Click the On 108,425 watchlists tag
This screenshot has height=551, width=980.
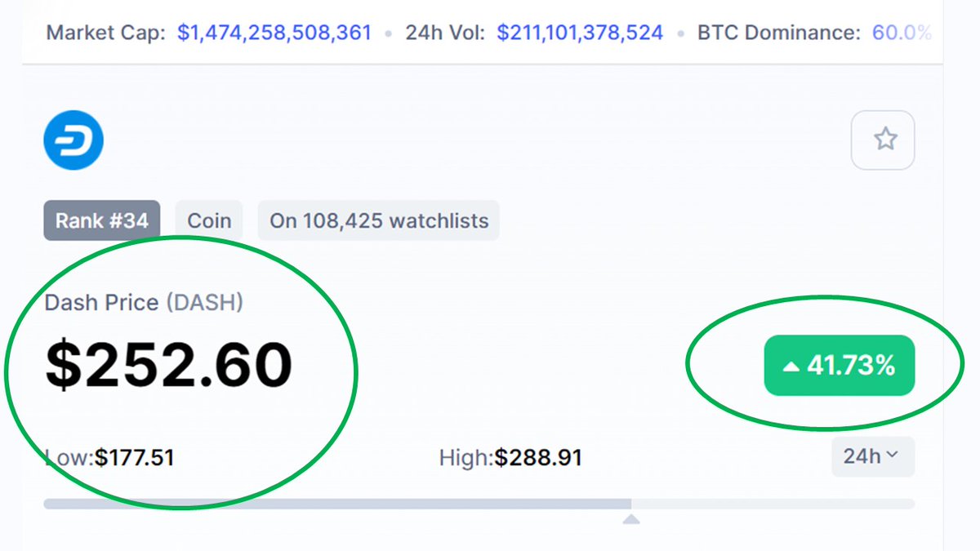click(379, 220)
